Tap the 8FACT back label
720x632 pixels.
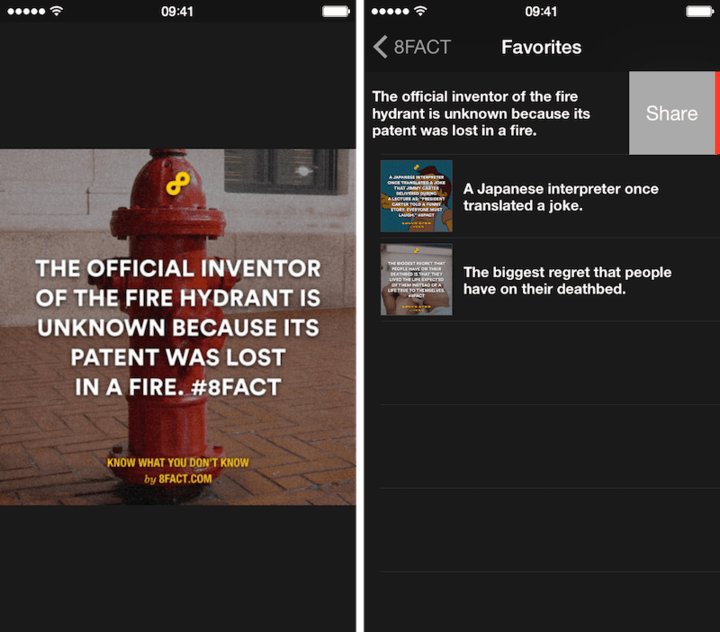(x=421, y=47)
